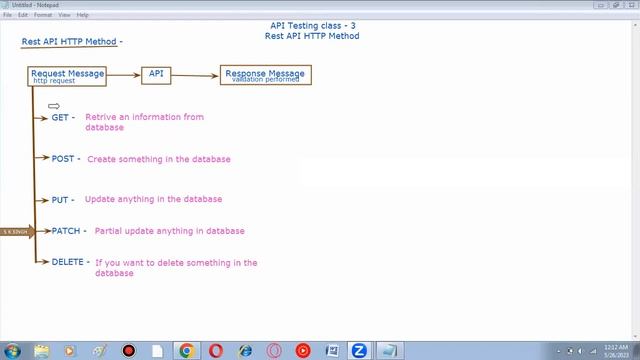Click the 'DELETE -' label
Viewport: 640px width, 360px height.
pyautogui.click(x=71, y=262)
